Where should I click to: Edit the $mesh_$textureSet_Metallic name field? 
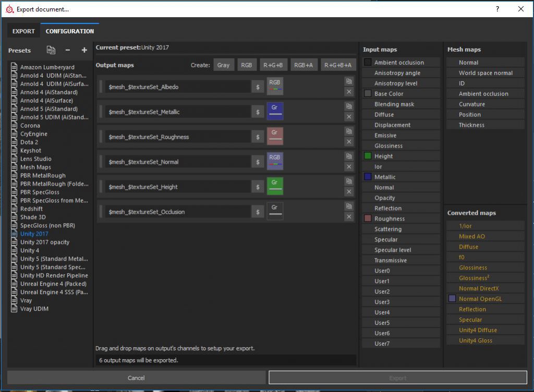coord(178,112)
